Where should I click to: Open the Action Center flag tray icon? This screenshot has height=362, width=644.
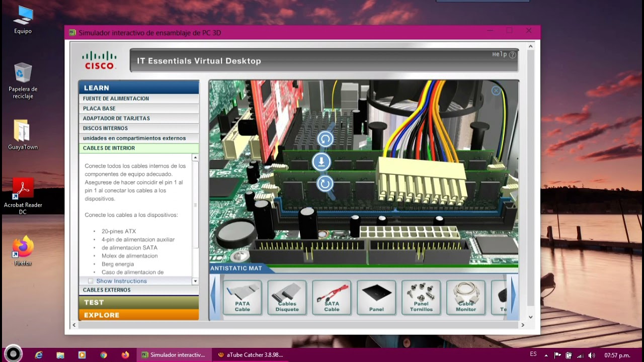coord(557,355)
